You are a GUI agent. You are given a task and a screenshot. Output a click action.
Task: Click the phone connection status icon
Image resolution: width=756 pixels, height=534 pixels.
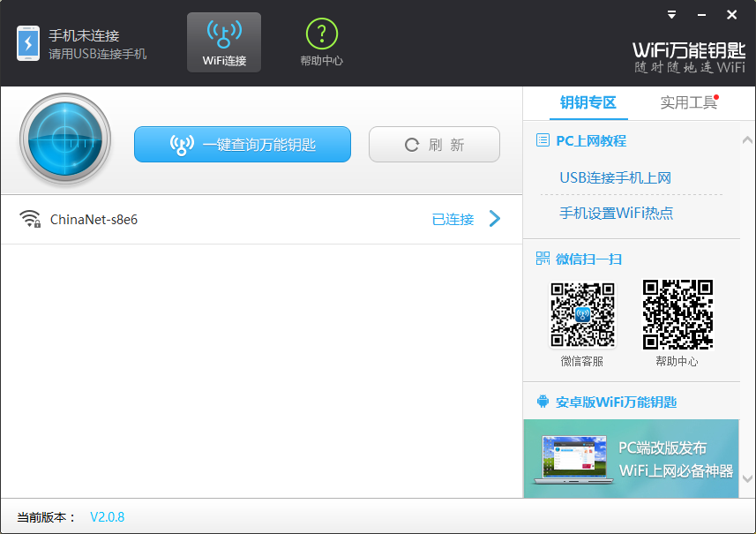[x=28, y=43]
